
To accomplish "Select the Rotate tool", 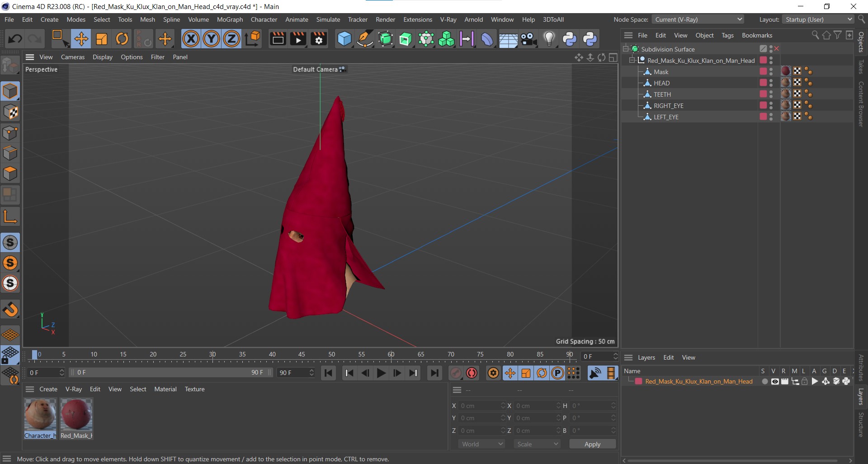I will pos(122,39).
